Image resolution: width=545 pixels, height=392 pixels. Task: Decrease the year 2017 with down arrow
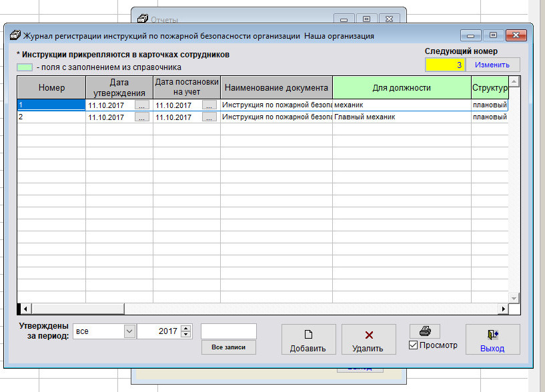(186, 335)
